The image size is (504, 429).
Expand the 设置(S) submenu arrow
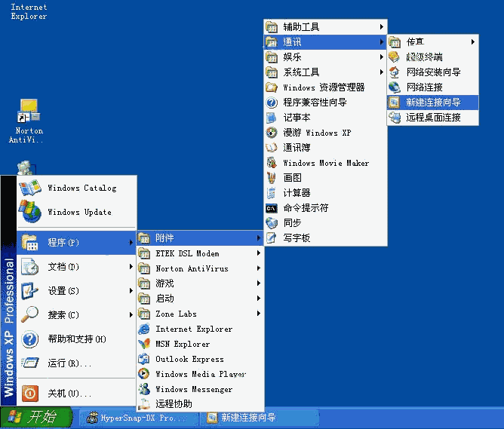pyautogui.click(x=131, y=290)
